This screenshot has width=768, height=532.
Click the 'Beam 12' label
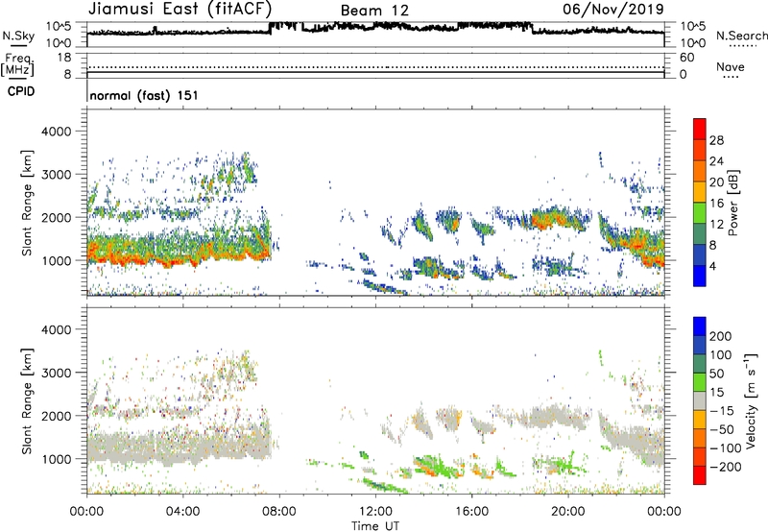coord(374,11)
